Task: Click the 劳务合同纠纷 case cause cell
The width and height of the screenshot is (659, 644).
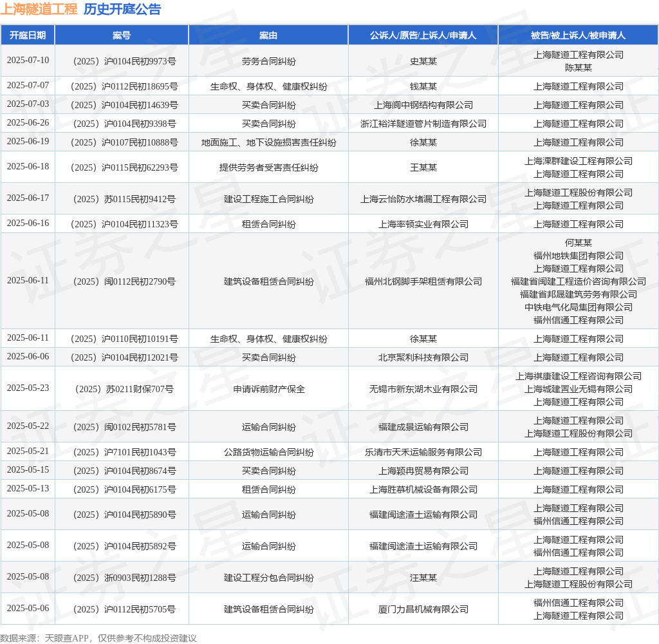Action: click(x=268, y=61)
